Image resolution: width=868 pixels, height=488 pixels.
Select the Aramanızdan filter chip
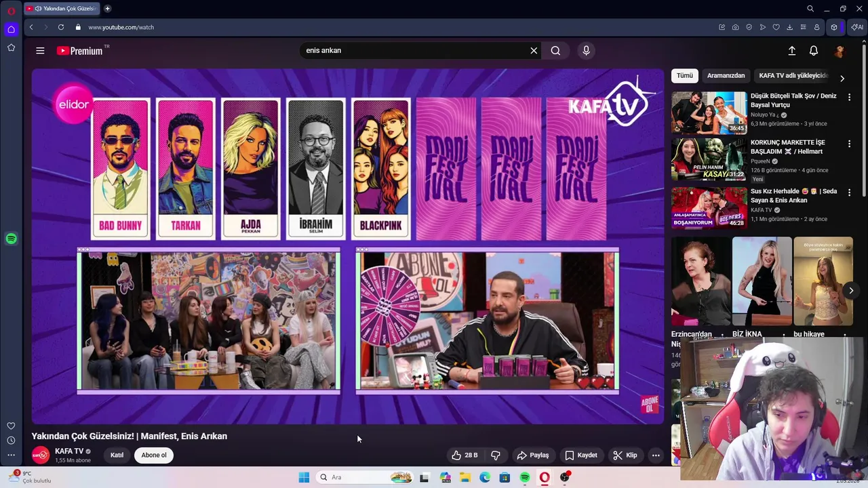pos(726,76)
